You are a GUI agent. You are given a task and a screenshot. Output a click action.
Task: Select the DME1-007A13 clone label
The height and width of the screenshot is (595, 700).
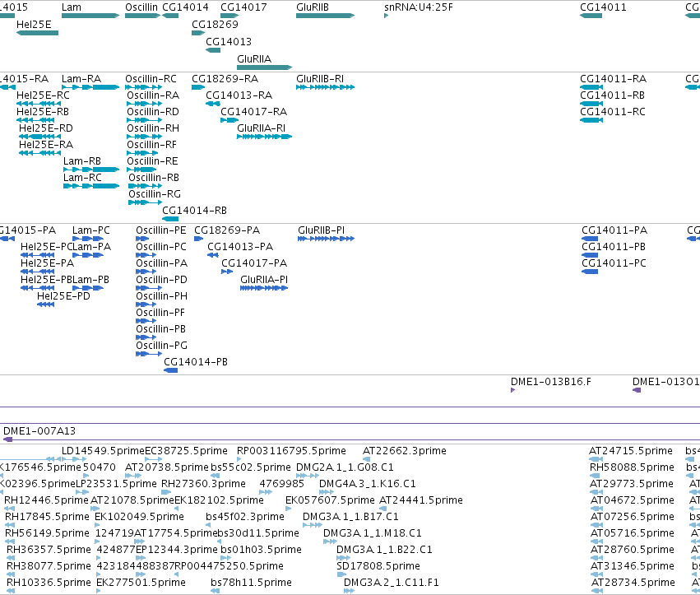tap(39, 431)
